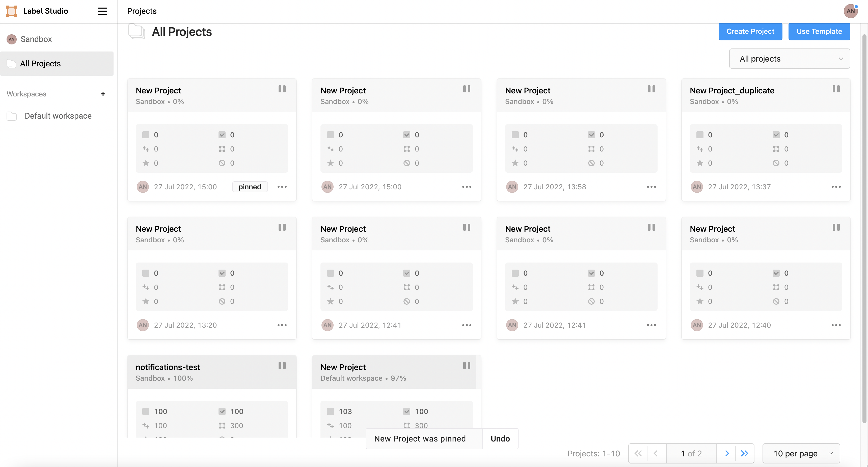This screenshot has width=868, height=467.
Task: Open the three-dot menu on the New Project_duplicate card
Action: click(x=836, y=187)
